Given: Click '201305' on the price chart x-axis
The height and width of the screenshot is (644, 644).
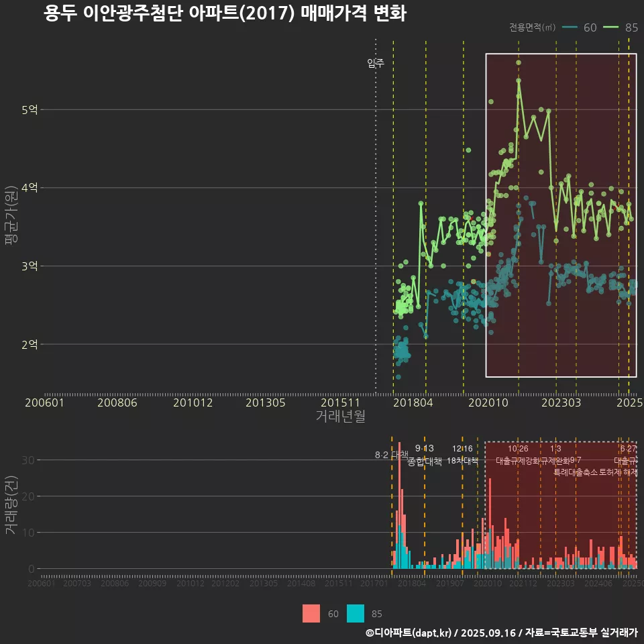Looking at the screenshot, I should 266,402.
